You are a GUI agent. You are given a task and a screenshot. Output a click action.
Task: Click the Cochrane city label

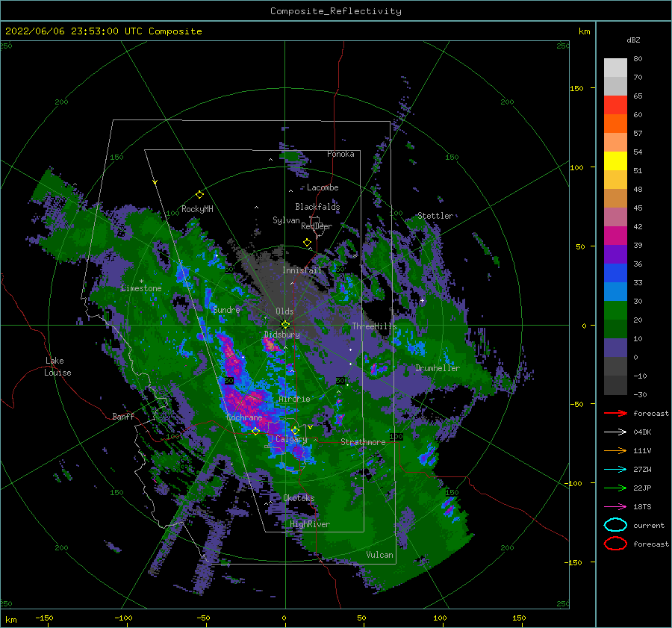(244, 417)
